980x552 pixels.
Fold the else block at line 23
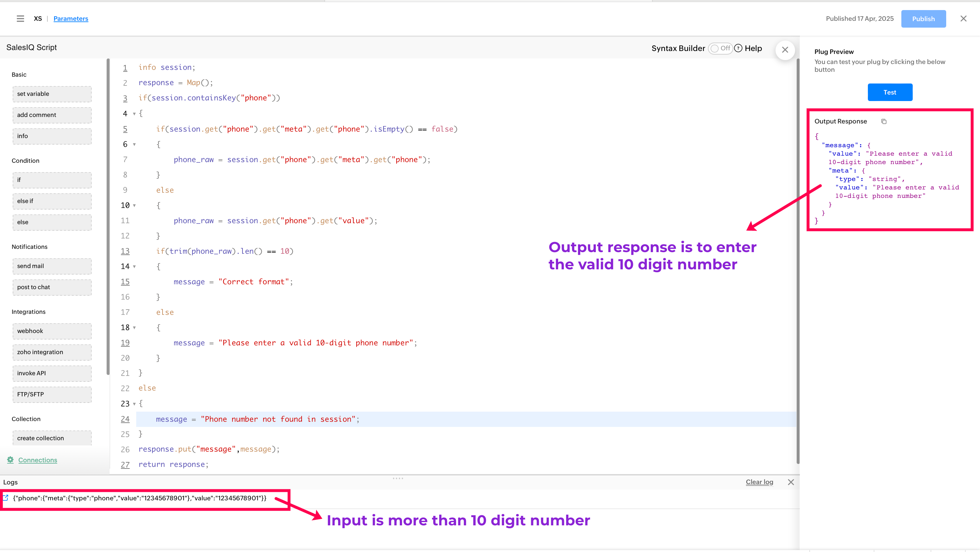click(134, 404)
